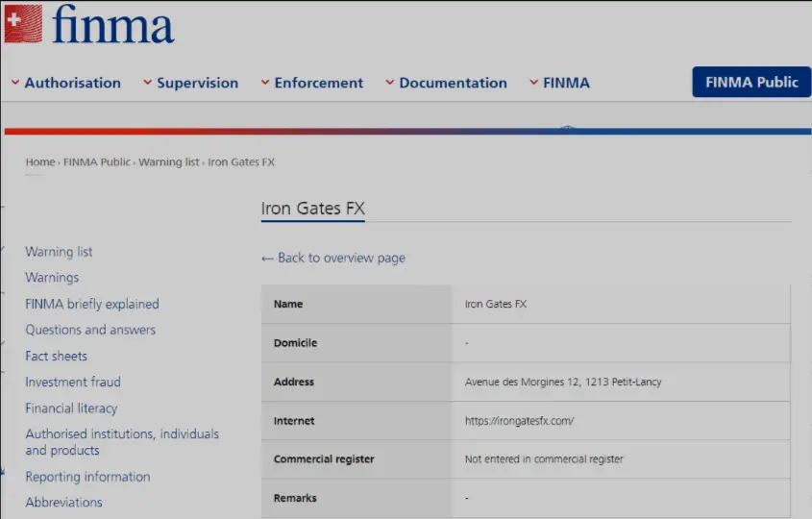Click the Domicile row label
Image resolution: width=812 pixels, height=519 pixels.
295,343
